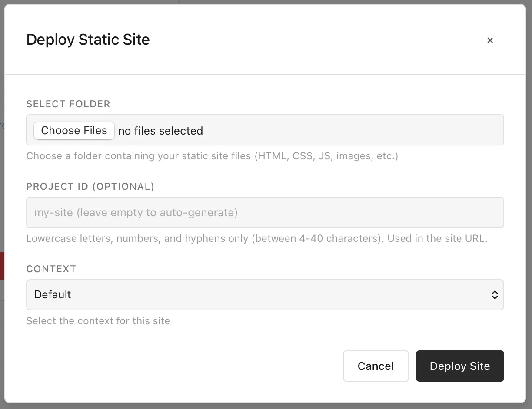
Task: Select the file upload region
Action: (265, 130)
